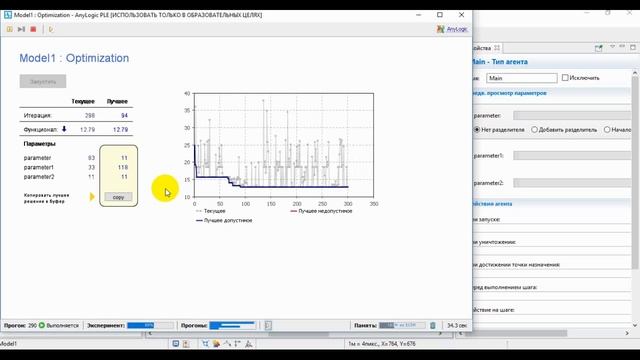Image resolution: width=640 pixels, height=360 pixels.
Task: Click the parameter1 field in properties panel
Action: click(x=573, y=156)
